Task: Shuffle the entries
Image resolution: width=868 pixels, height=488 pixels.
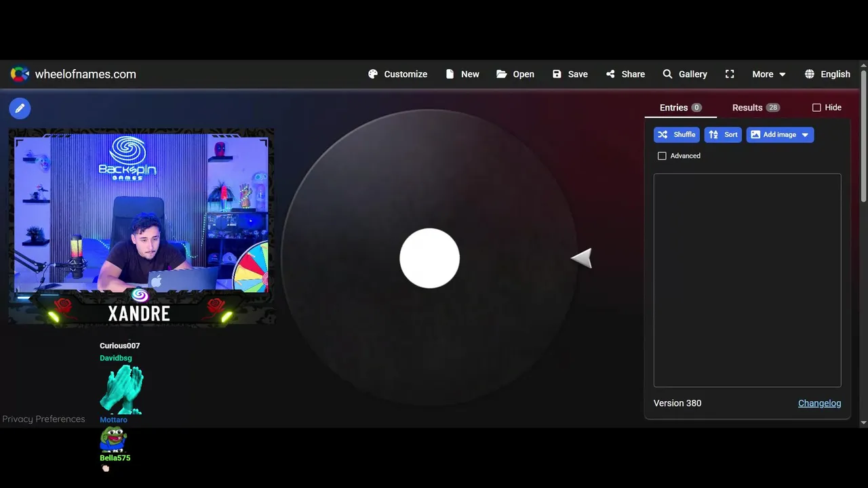Action: (677, 134)
